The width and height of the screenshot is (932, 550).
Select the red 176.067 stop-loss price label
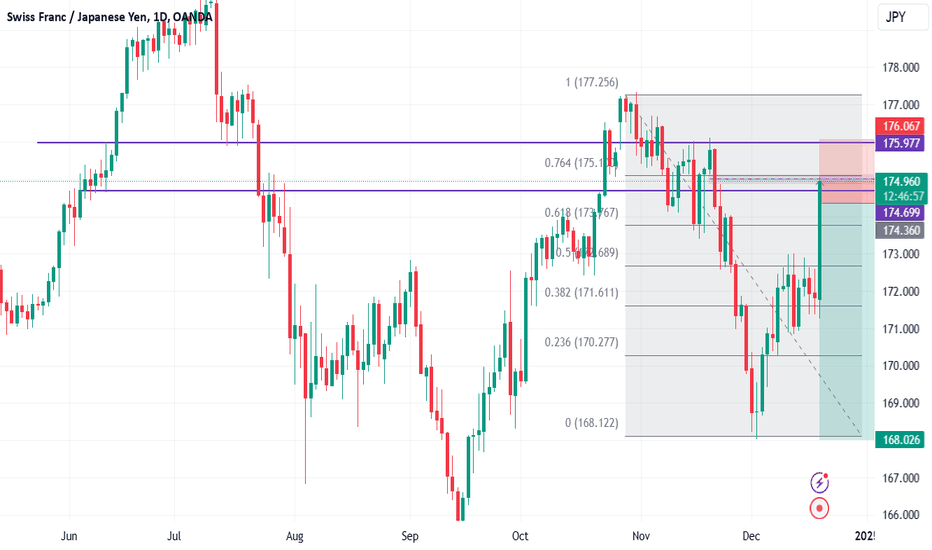click(900, 126)
